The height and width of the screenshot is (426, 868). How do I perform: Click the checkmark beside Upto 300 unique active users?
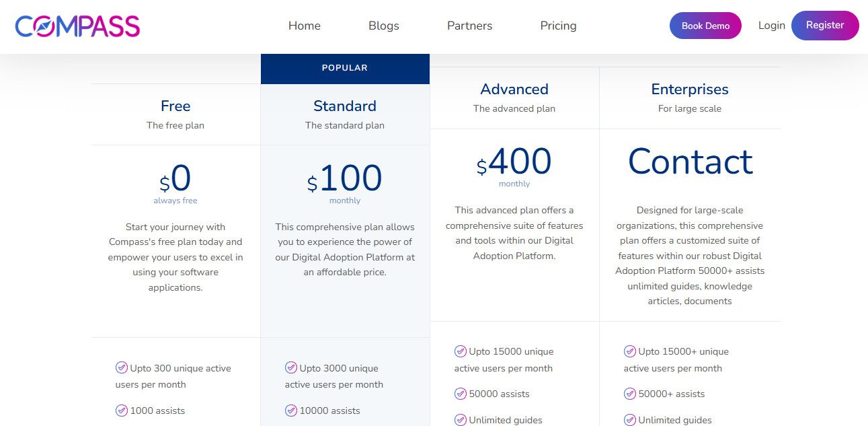click(122, 367)
